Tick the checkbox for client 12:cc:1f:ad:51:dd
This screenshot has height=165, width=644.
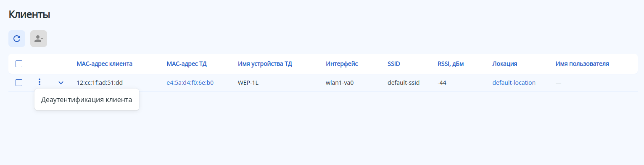(x=19, y=83)
